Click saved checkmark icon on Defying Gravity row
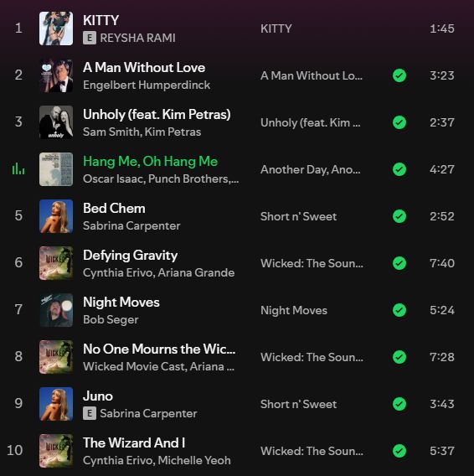This screenshot has width=474, height=476. coord(399,263)
